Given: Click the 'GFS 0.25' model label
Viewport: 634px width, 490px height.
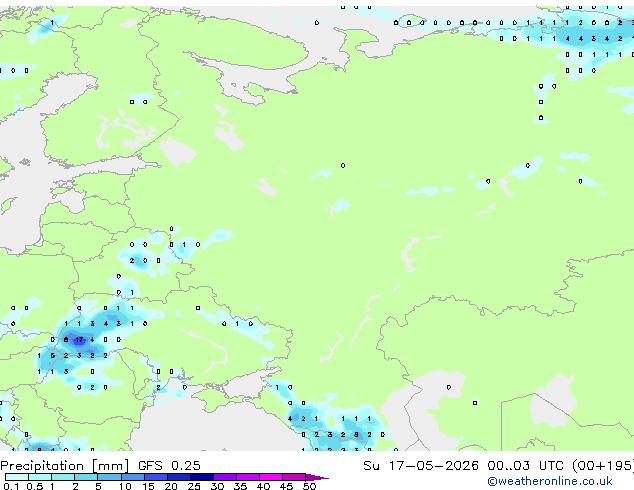Looking at the screenshot, I should [x=169, y=466].
